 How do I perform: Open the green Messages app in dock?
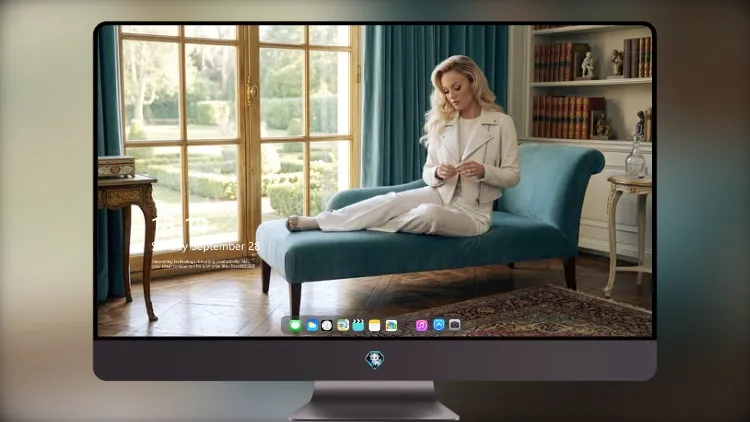coord(295,325)
